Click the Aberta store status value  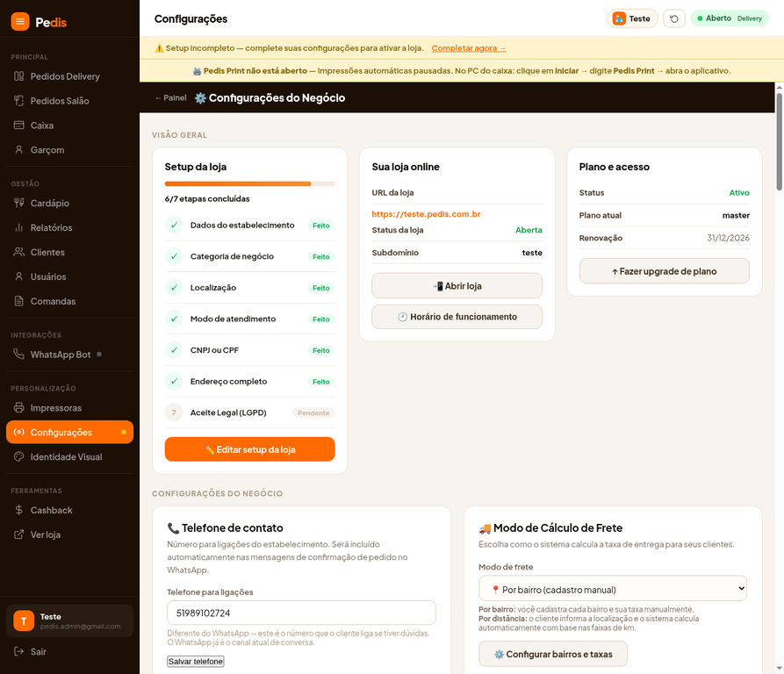tap(529, 230)
